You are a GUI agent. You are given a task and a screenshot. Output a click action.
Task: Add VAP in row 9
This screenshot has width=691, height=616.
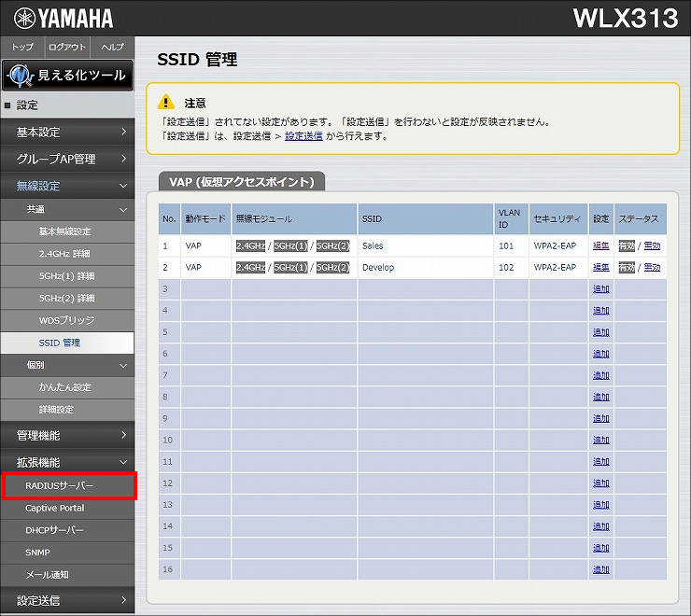point(600,418)
